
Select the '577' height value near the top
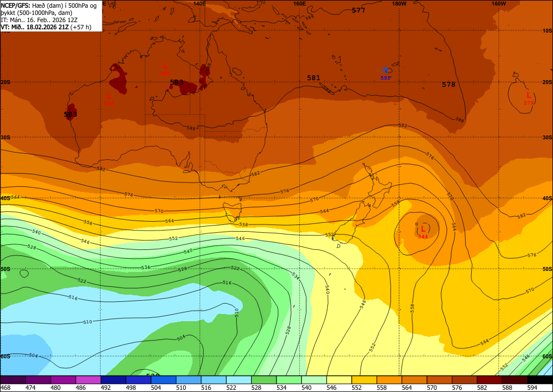359,11
